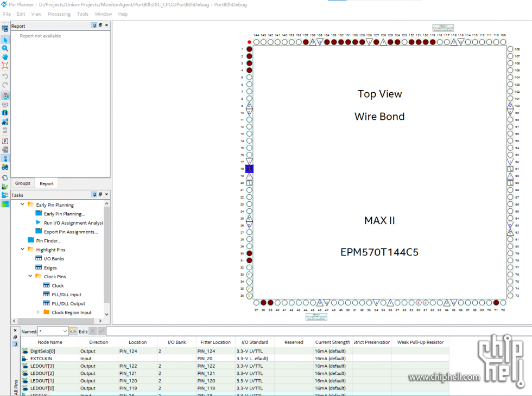Click the Fitter Location column header
This screenshot has height=396, width=532.
pyautogui.click(x=216, y=342)
